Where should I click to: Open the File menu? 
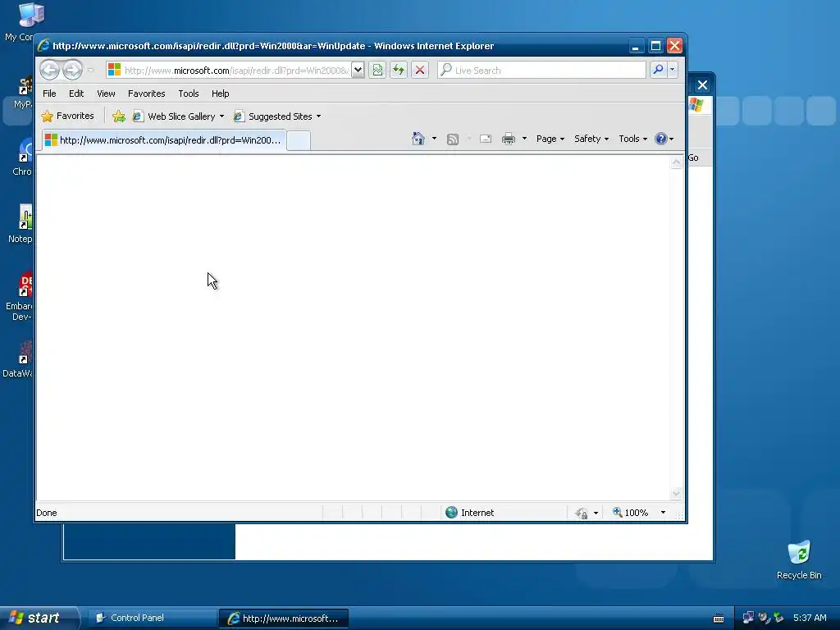click(49, 94)
